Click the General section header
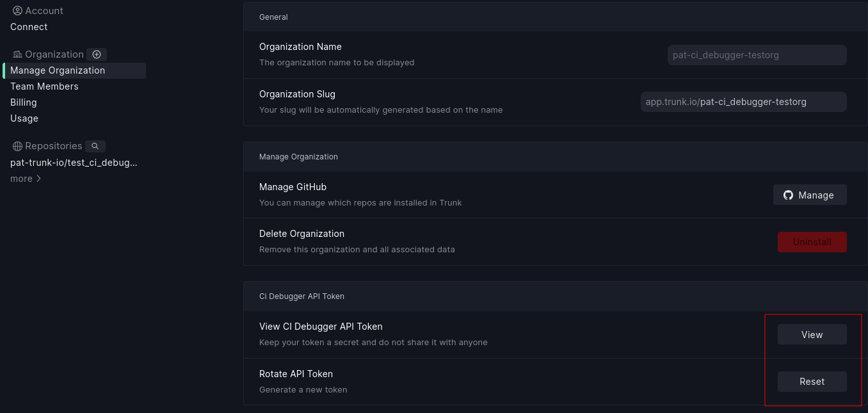Viewport: 868px width, 413px height. tap(273, 17)
